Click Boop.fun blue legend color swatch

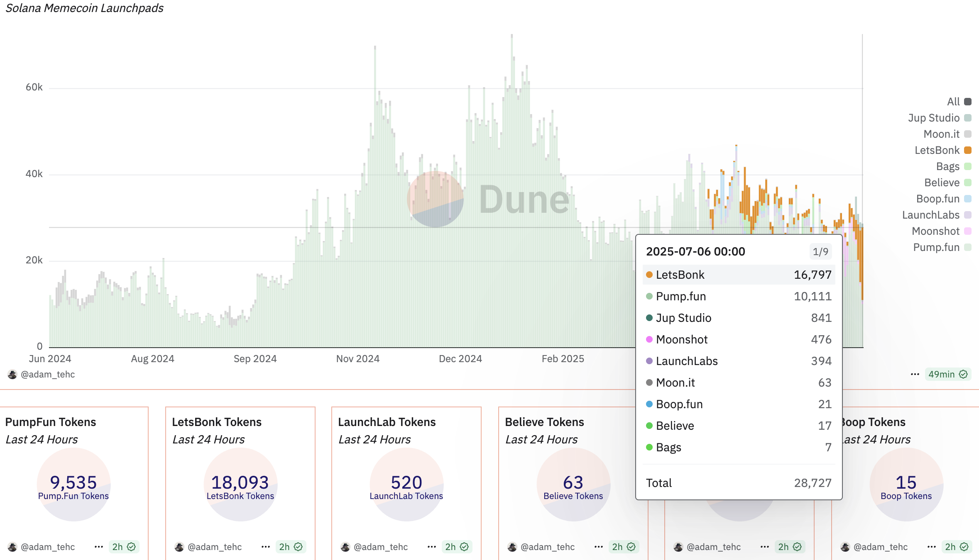[968, 199]
